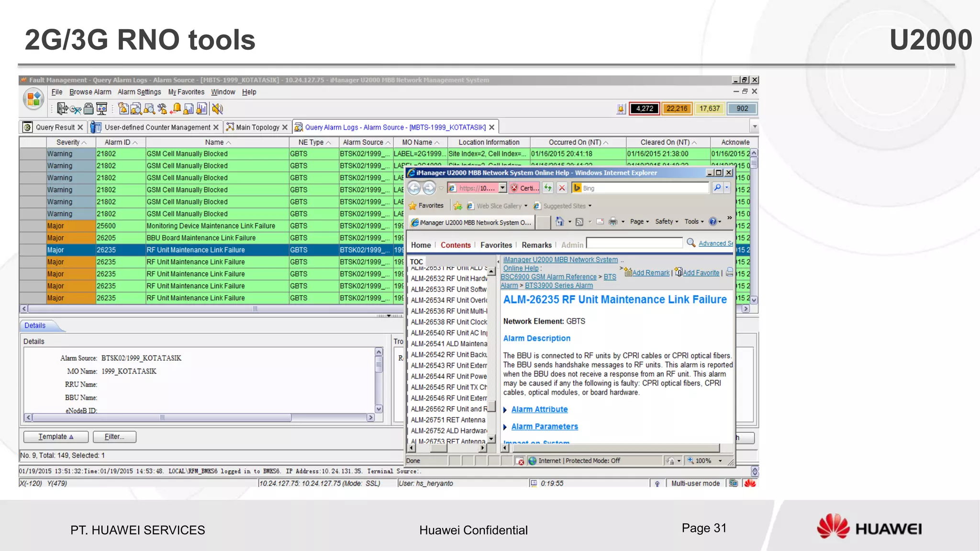Open the BTS3900 Series Alarm breadcrumb link
980x551 pixels.
[x=559, y=286]
